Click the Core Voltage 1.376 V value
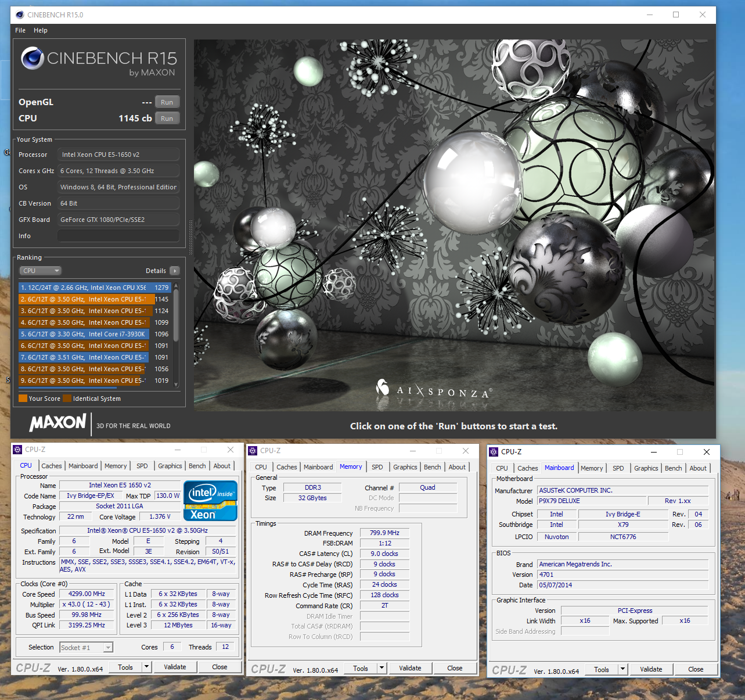 (x=160, y=517)
